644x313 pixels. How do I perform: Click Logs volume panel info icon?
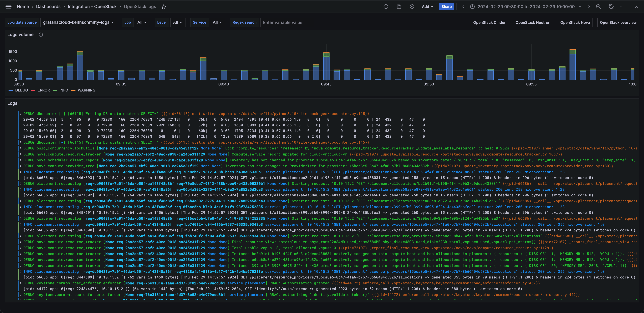[x=41, y=35]
